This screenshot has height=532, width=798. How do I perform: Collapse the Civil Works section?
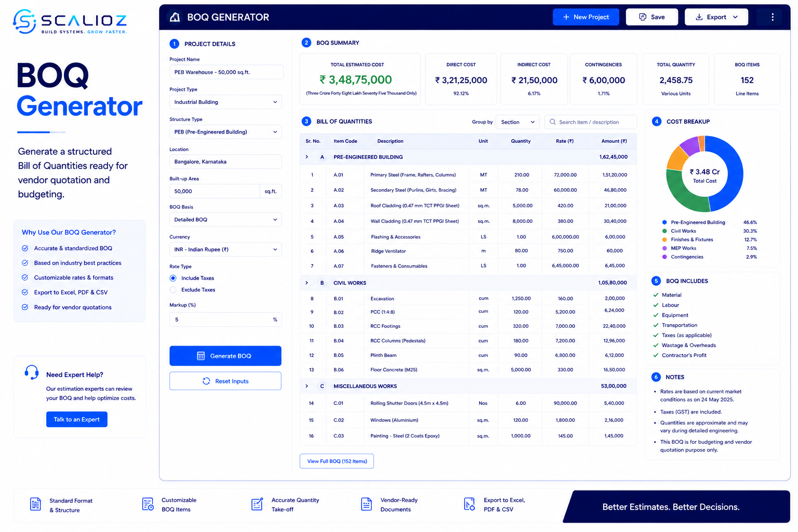tap(307, 283)
